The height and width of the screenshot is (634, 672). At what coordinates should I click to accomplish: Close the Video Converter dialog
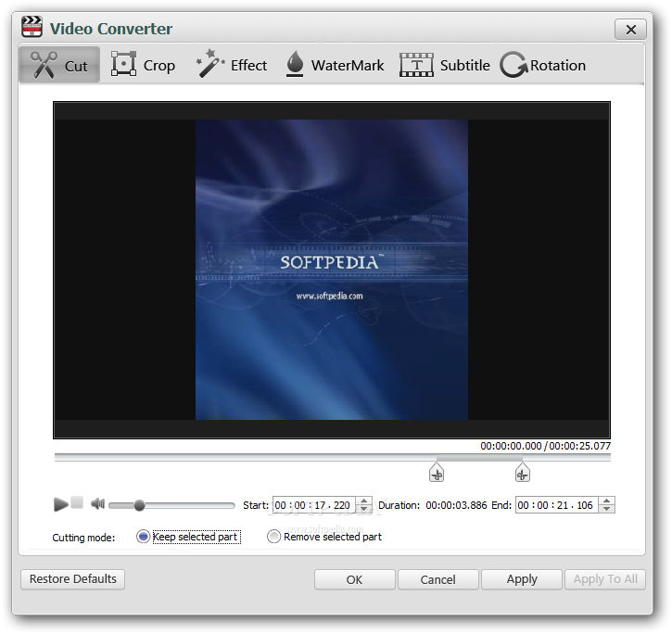tap(630, 30)
